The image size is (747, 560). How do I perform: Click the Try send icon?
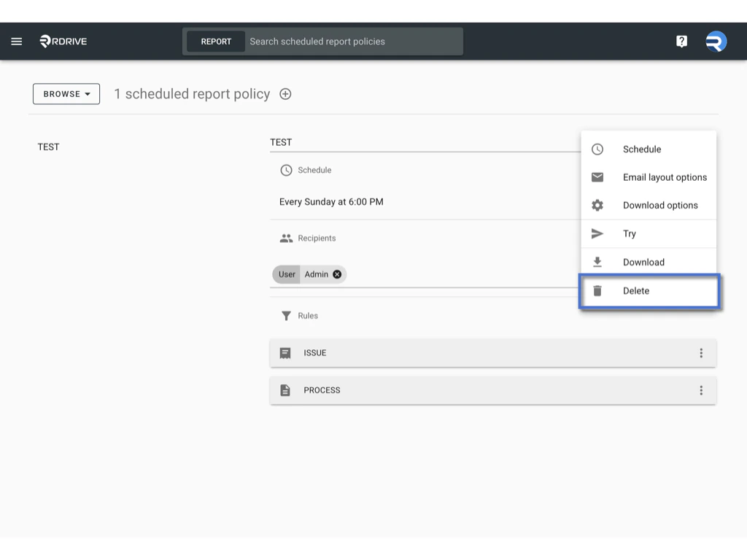point(597,233)
